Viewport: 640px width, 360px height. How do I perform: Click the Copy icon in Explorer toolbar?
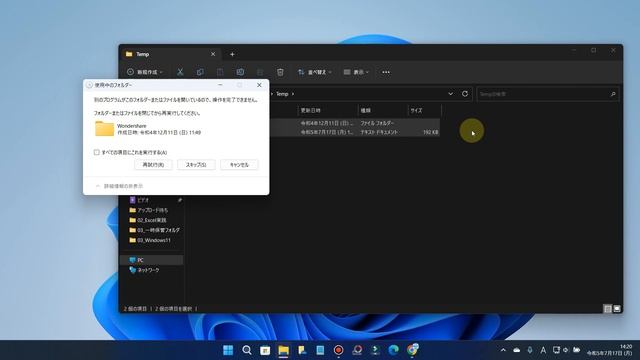(x=200, y=72)
